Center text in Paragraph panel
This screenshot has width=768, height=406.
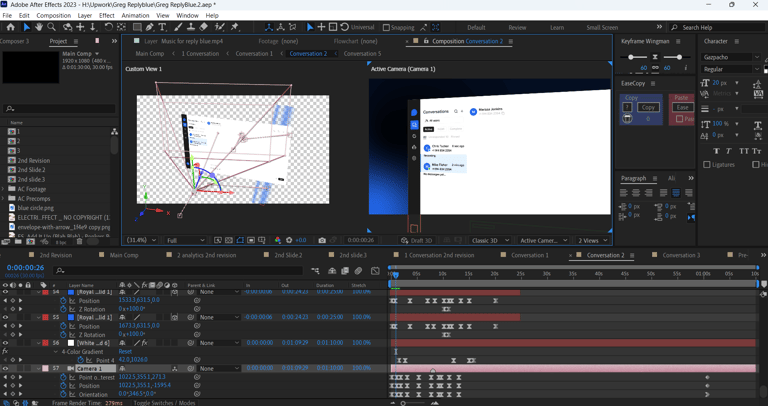coord(636,192)
